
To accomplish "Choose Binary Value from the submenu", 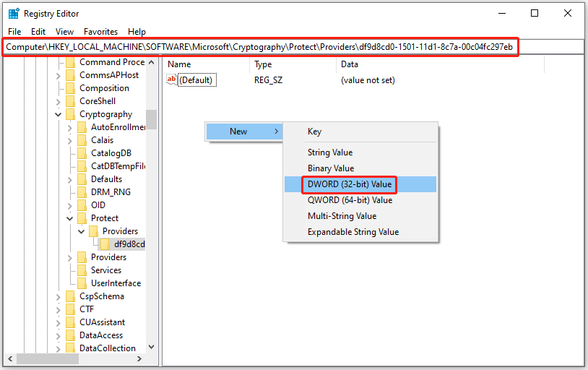I will (x=360, y=168).
